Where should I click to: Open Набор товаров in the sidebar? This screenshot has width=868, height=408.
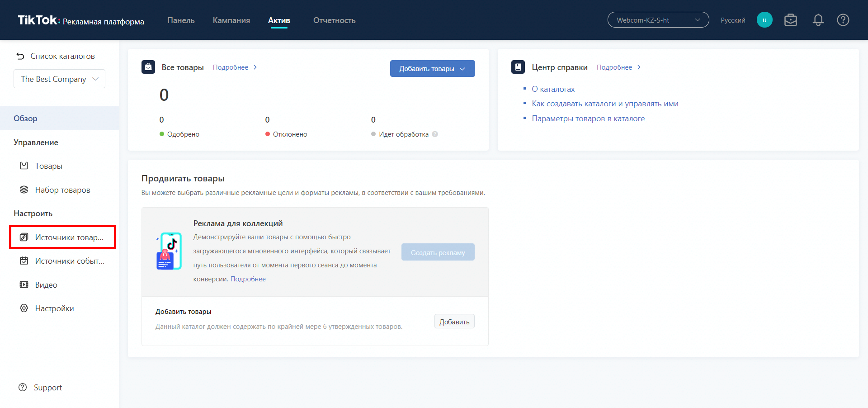62,190
